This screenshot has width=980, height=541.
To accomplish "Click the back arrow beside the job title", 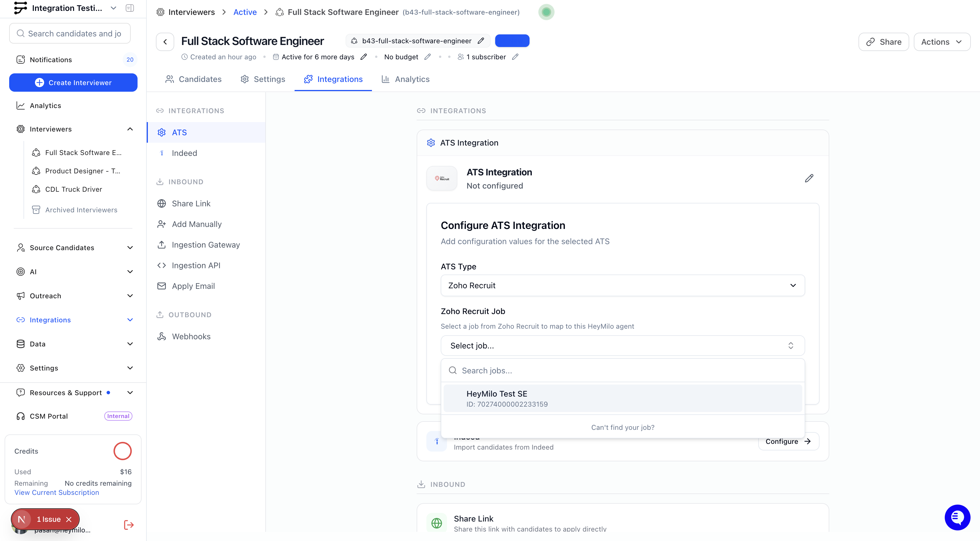I will 165,42.
